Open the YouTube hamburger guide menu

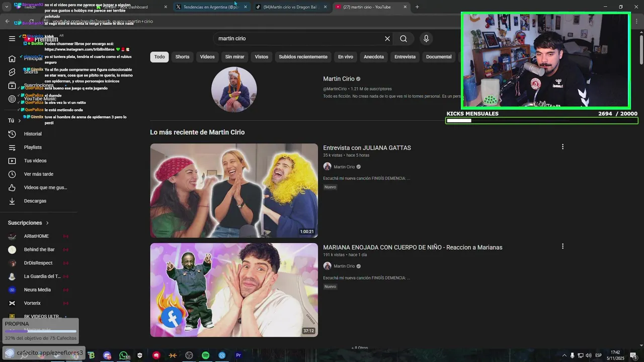12,39
